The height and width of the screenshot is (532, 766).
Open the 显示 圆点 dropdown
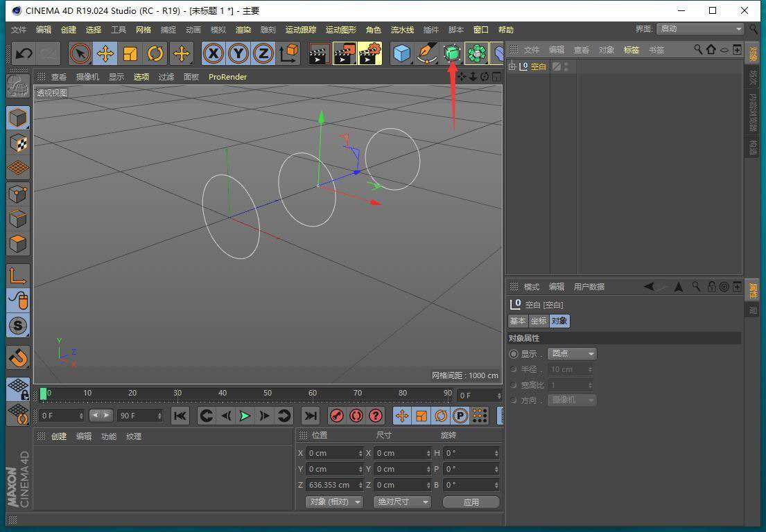coord(572,353)
